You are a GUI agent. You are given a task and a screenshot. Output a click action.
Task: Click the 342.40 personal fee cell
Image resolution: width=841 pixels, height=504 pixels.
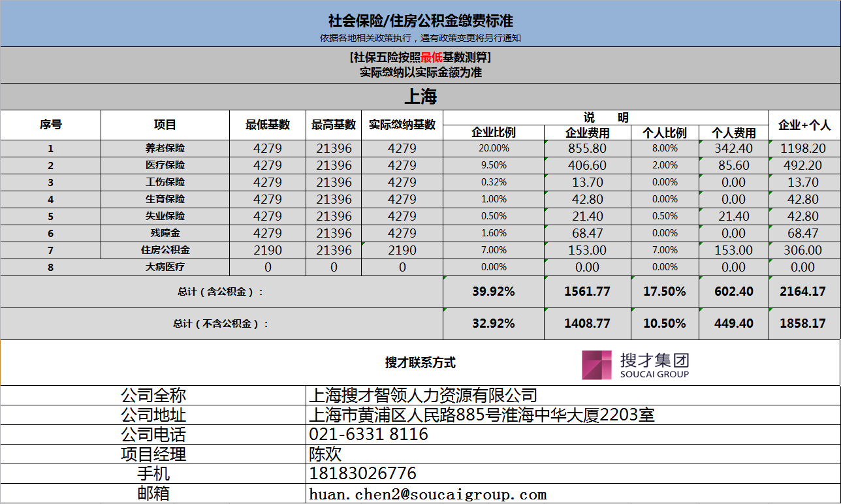click(x=733, y=148)
